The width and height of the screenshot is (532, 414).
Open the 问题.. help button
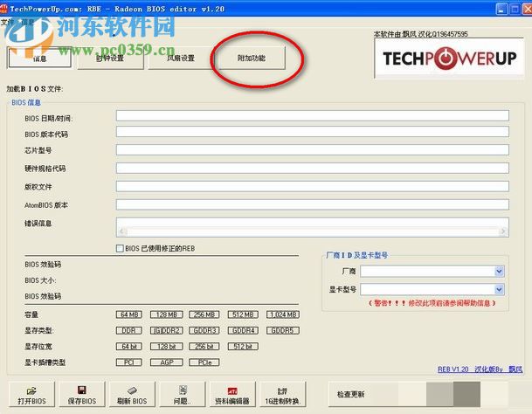[183, 394]
